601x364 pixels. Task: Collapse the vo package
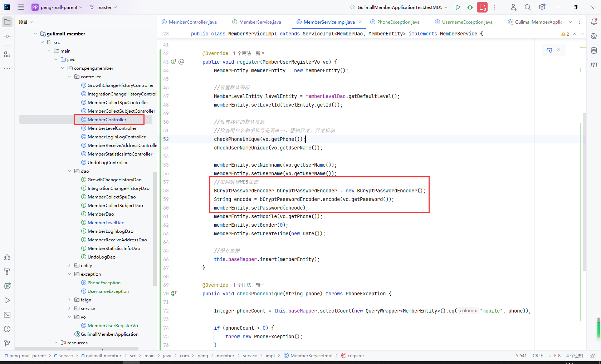[x=69, y=317]
